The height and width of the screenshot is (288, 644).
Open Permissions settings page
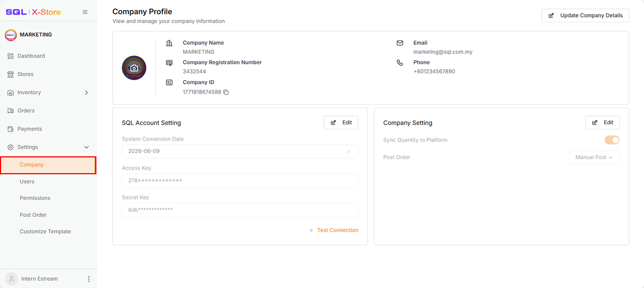(x=35, y=198)
